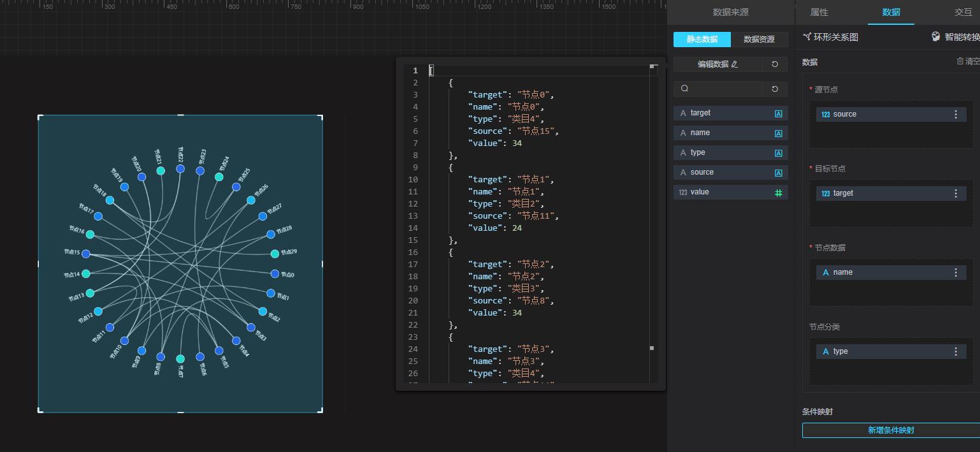Click the name chip under 节点数据
Screen dimensions: 980x452
coord(891,272)
